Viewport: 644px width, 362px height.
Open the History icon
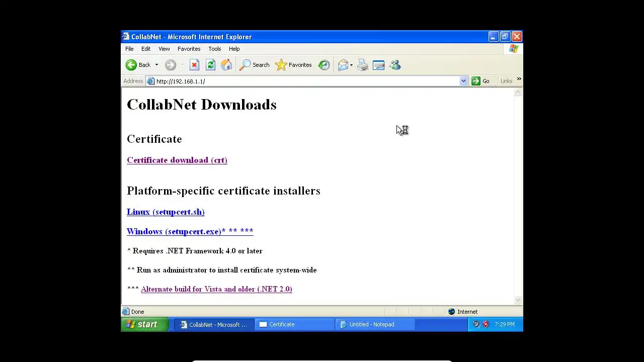[324, 65]
